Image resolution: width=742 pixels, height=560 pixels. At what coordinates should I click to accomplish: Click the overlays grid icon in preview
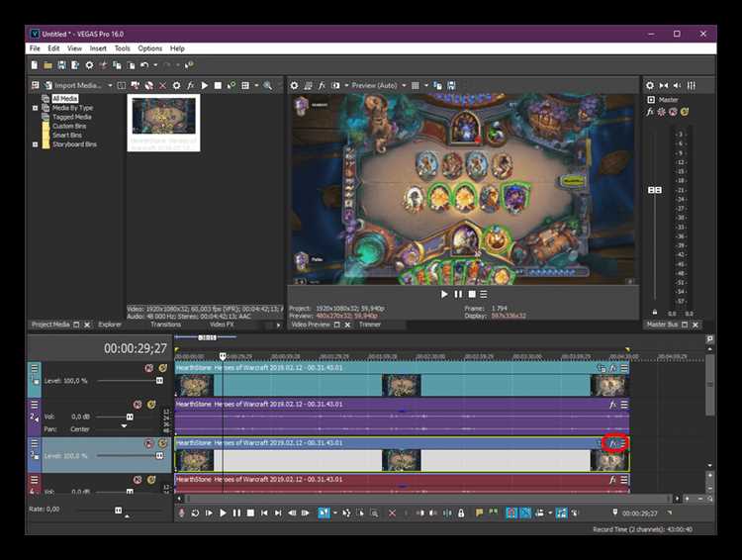click(415, 86)
